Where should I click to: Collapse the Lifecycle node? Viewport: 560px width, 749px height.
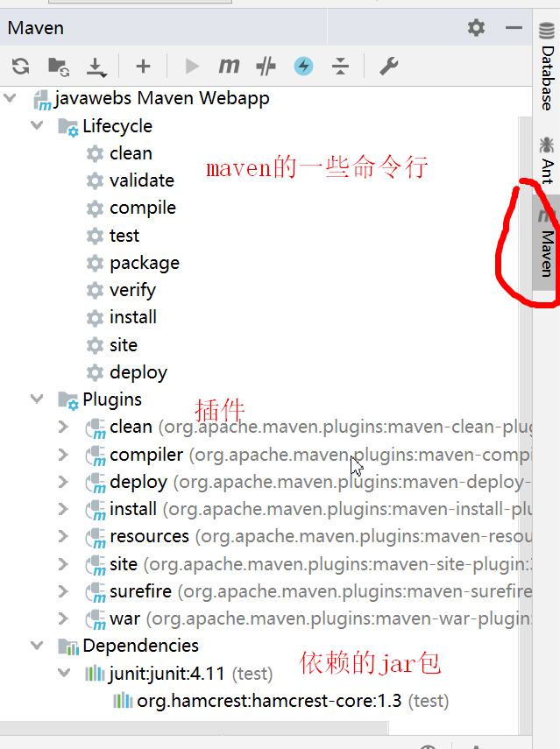[x=37, y=125]
